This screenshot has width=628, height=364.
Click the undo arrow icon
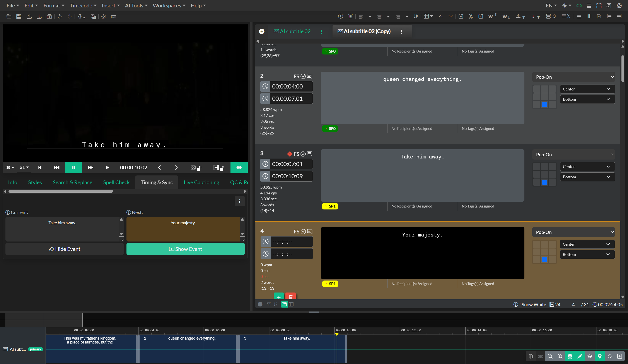coord(60,16)
